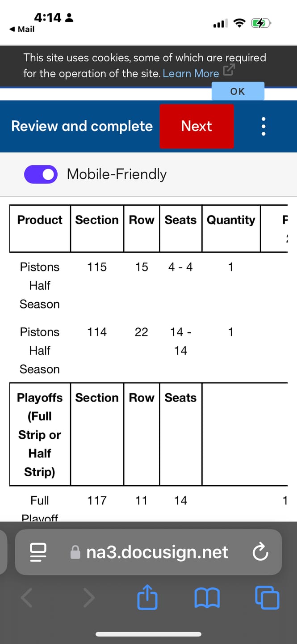Click the red Next button
Image resolution: width=297 pixels, height=644 pixels.
197,126
